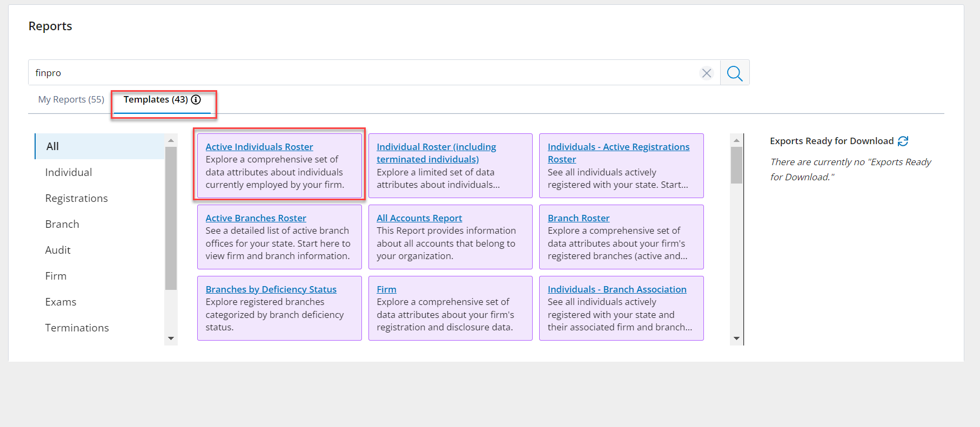Screen dimensions: 980x427
Task: Open Branches by Deficiency Status template
Action: (x=271, y=289)
